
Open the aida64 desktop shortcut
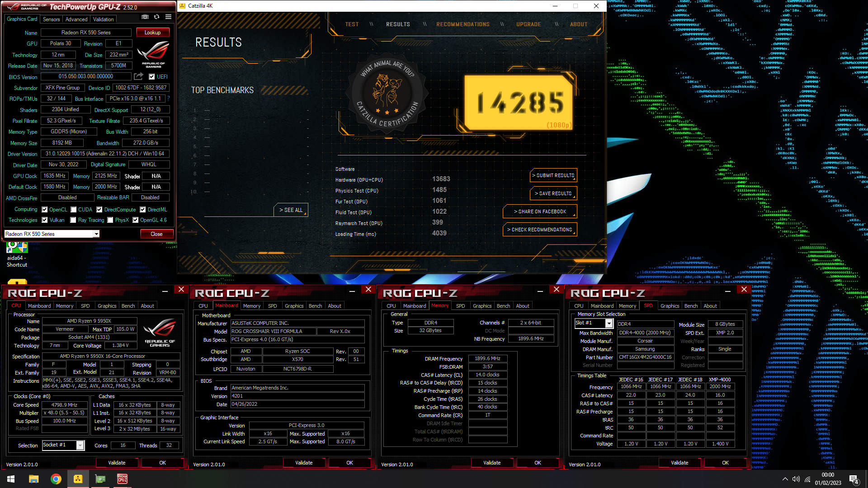click(x=17, y=254)
